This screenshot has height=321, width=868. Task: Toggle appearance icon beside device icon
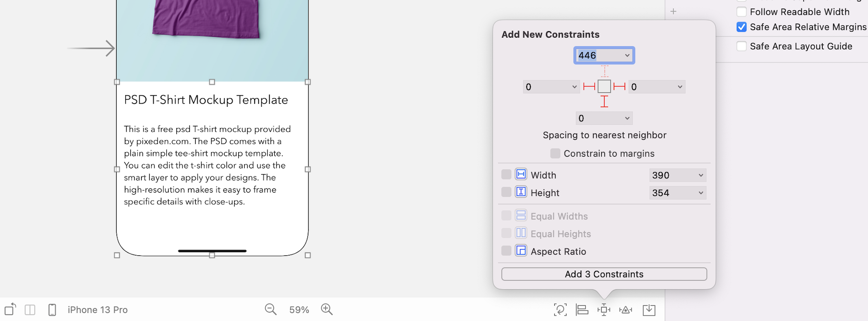click(30, 310)
